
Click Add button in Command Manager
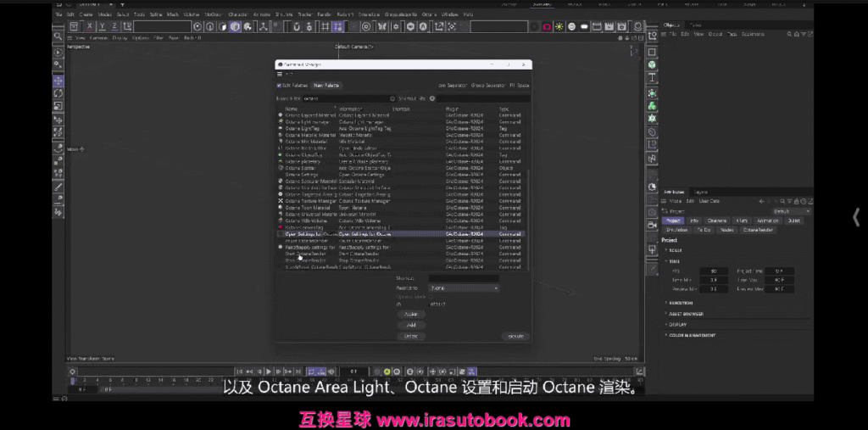tap(411, 326)
